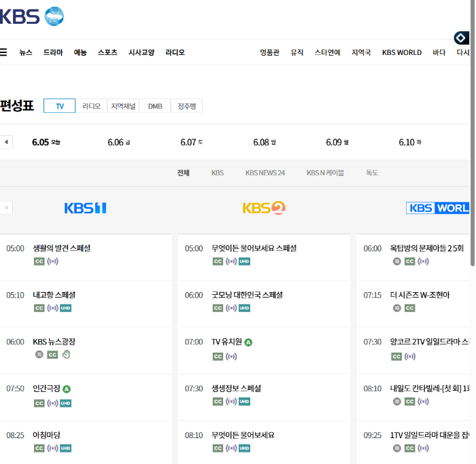Screen dimensions: 476x464
Task: Click rerun 재 badge under 내일도 칸타빌레
Action: pos(396,401)
